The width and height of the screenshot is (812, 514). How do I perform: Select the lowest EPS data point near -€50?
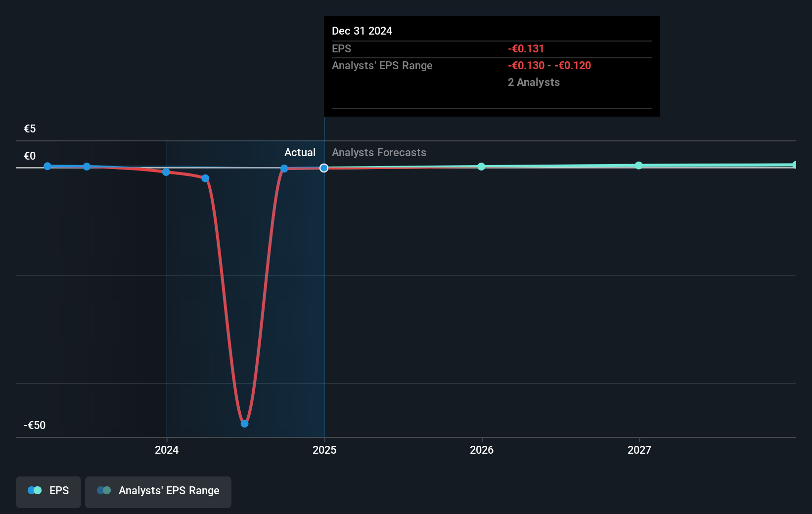(244, 424)
